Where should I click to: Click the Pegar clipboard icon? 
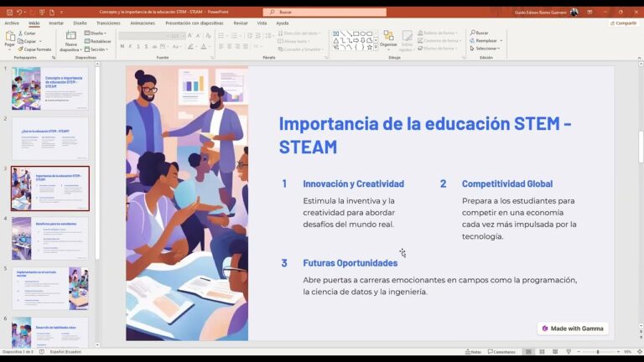[x=10, y=38]
